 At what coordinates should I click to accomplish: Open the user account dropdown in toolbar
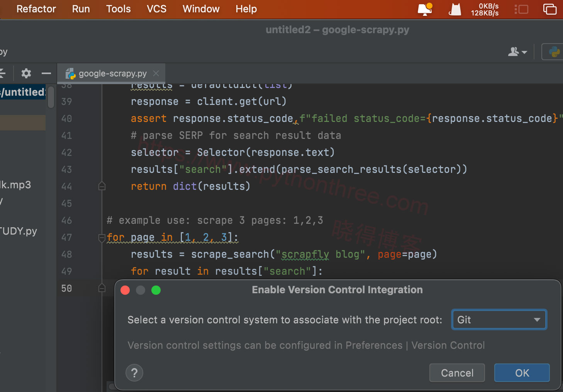coord(517,52)
